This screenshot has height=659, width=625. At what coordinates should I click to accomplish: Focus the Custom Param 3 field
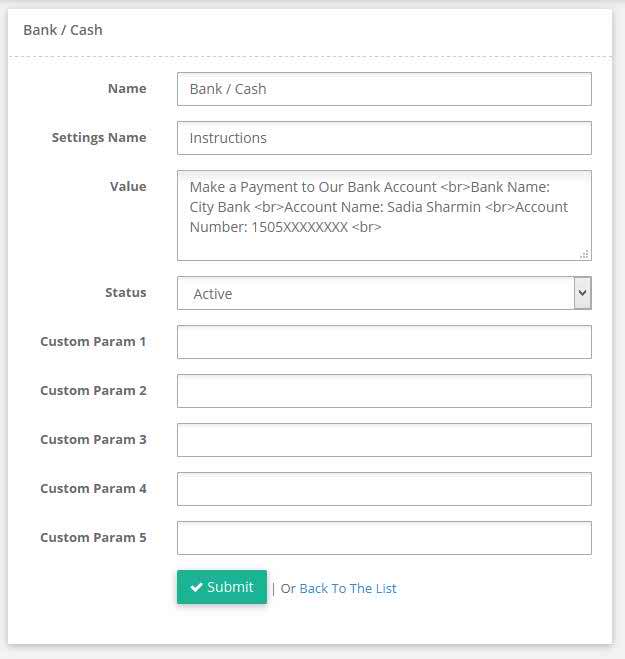384,440
